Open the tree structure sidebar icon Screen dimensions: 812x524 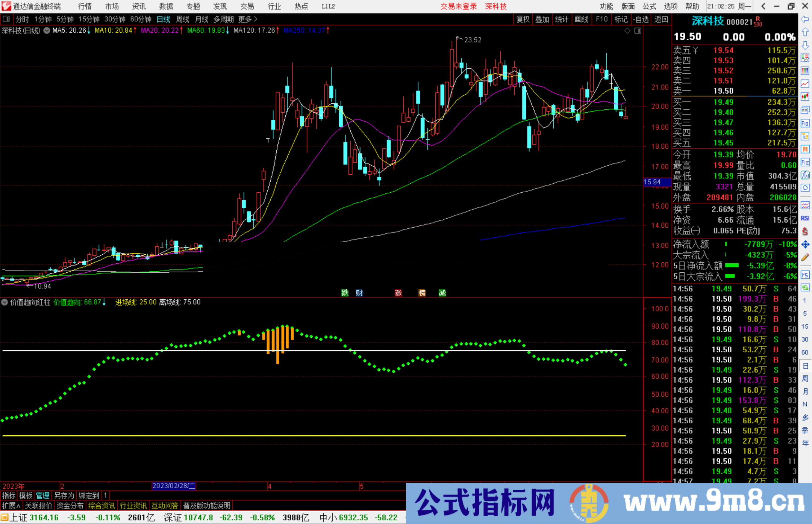pos(805,136)
